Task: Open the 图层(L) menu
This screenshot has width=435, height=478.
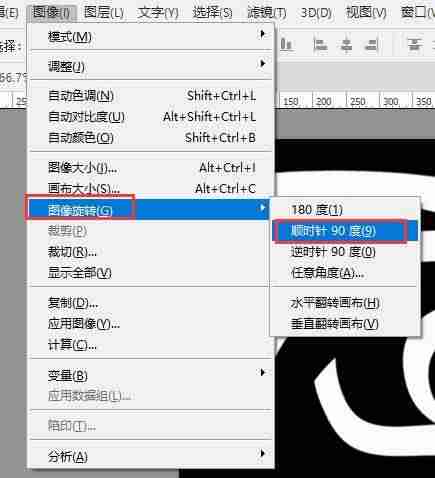Action: tap(104, 13)
